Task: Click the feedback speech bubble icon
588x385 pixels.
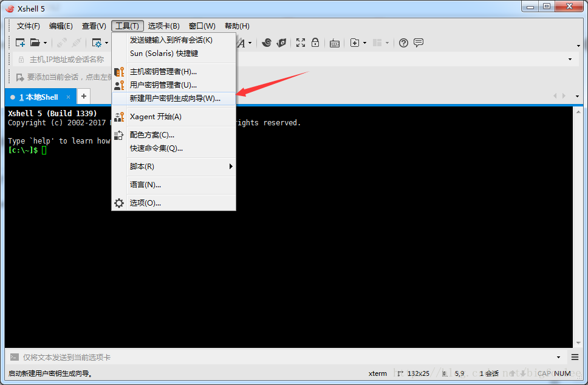Action: click(x=419, y=43)
